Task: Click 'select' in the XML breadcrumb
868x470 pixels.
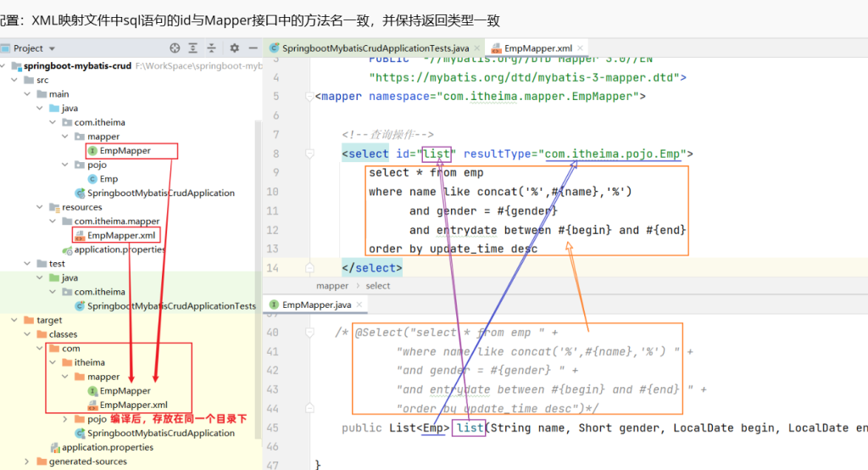Action: [x=377, y=286]
